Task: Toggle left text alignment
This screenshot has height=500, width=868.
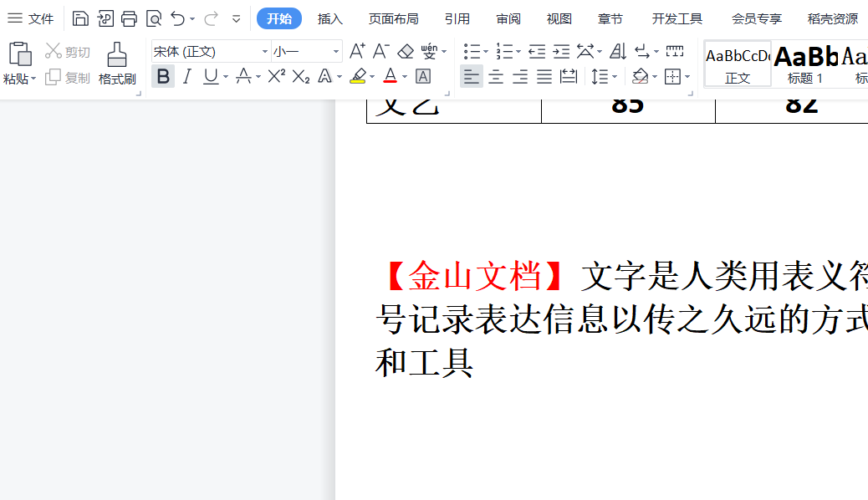Action: [471, 76]
